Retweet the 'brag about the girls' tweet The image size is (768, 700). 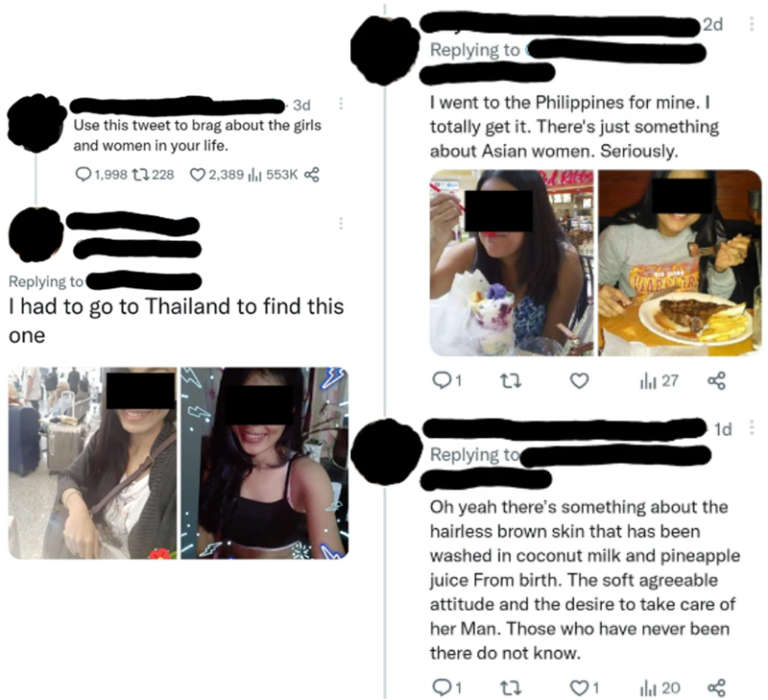click(141, 175)
